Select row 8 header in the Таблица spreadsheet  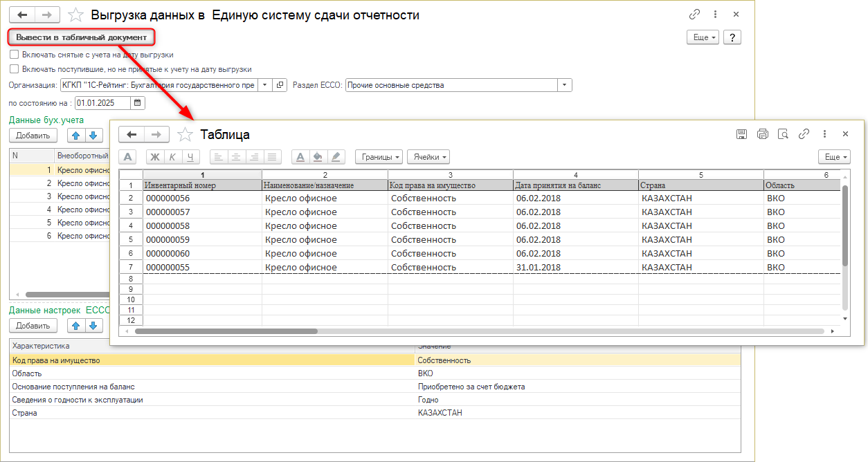131,278
